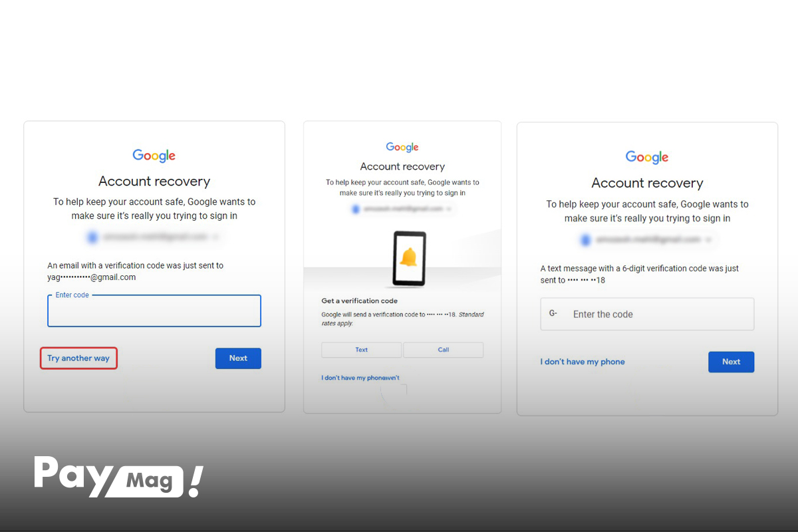Click the Call button in middle panel

click(444, 350)
